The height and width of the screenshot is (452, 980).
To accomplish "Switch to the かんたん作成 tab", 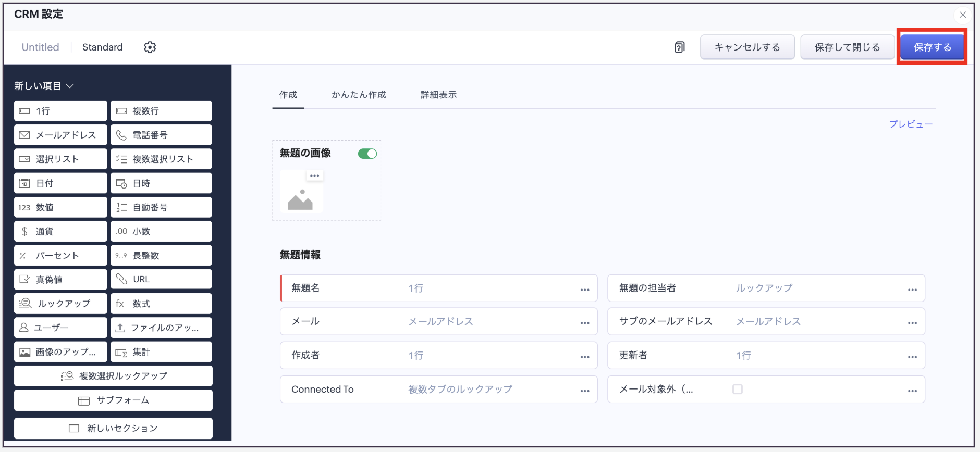I will click(359, 95).
